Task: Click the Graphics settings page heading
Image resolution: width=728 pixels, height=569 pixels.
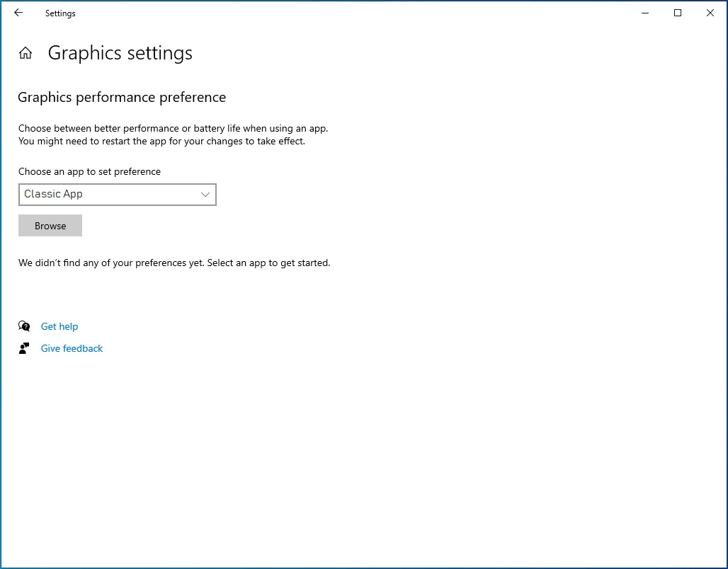Action: click(x=120, y=53)
